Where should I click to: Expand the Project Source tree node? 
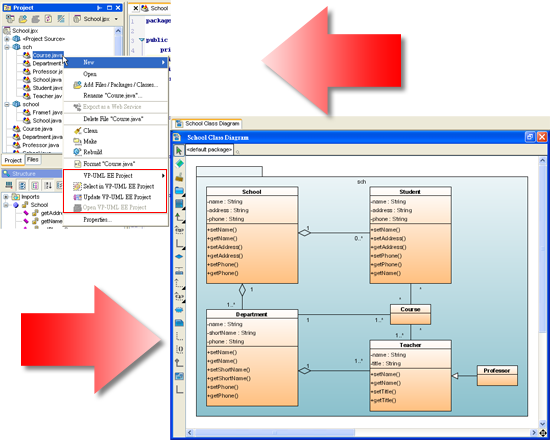coord(7,39)
